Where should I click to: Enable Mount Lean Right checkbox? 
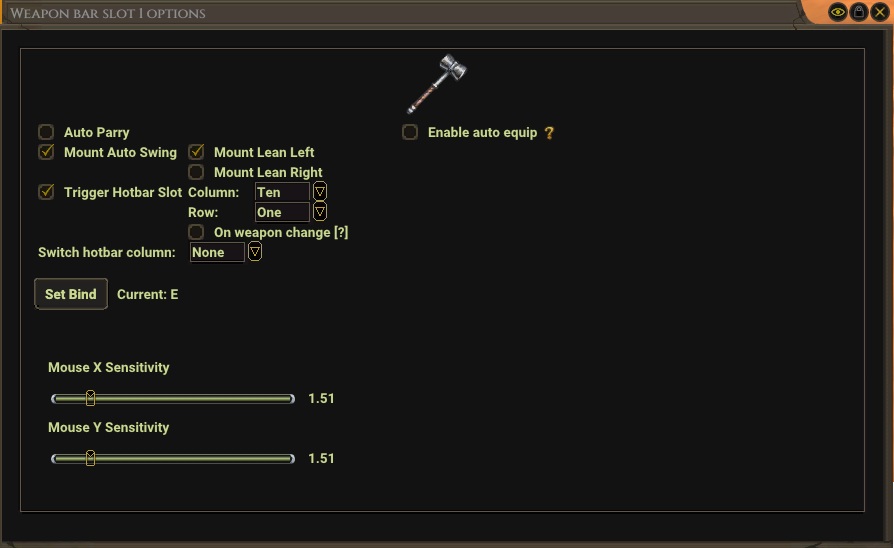(196, 172)
